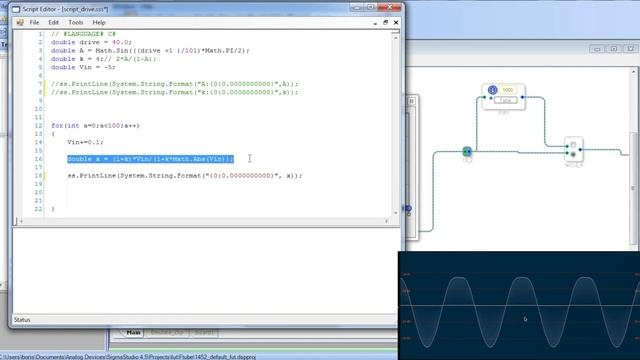Click highlighted code line 16
The height and width of the screenshot is (360, 640).
point(150,159)
